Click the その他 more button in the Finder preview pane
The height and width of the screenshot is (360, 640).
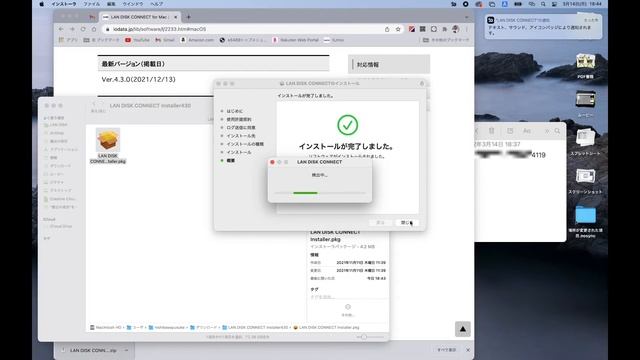click(x=348, y=310)
